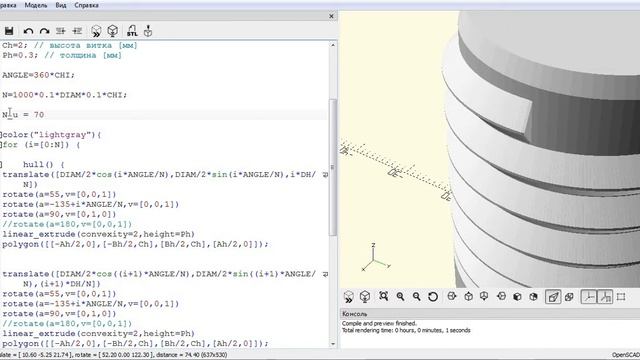Click the Консоль panel title
Viewport: 640px width, 360px height.
click(x=354, y=314)
